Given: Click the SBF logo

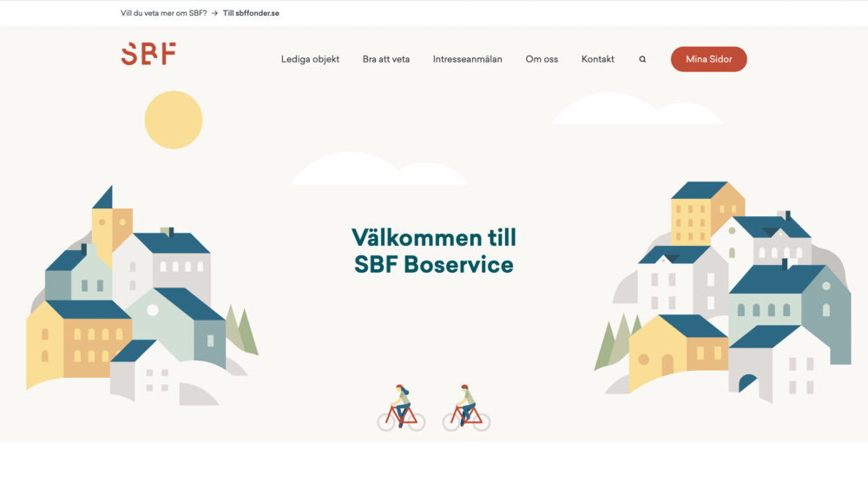Looking at the screenshot, I should tap(148, 54).
